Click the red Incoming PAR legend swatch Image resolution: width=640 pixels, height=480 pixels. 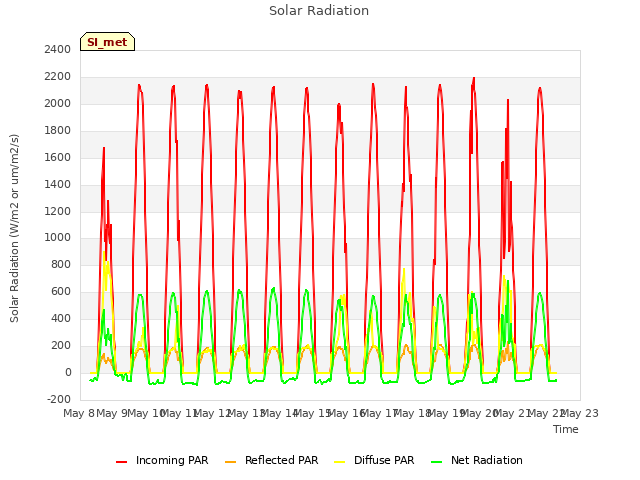click(x=122, y=462)
